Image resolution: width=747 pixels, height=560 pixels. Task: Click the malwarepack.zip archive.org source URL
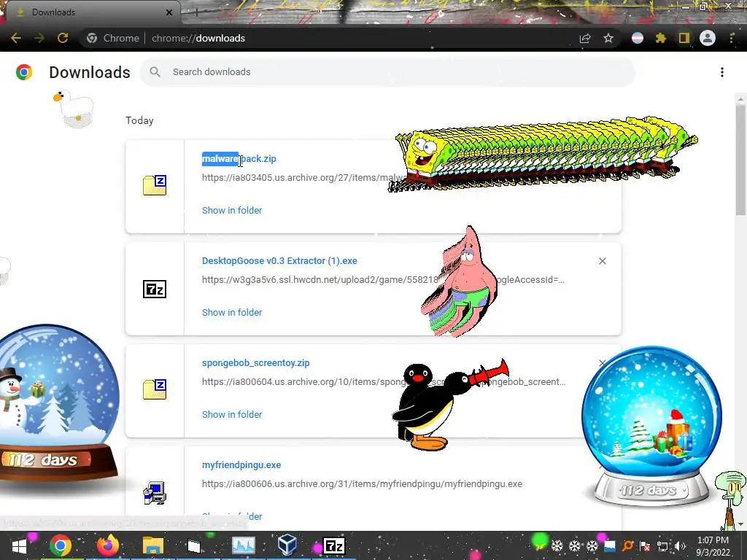(303, 178)
